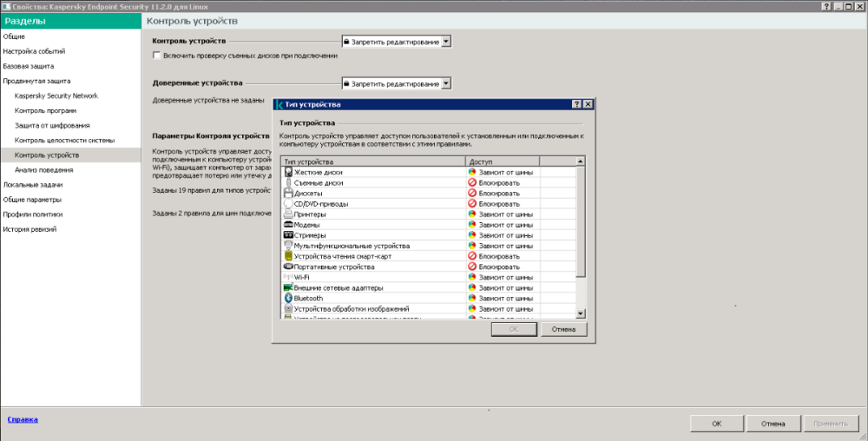Select Контроль программ subsection
Image resolution: width=868 pixels, height=441 pixels.
tap(45, 110)
